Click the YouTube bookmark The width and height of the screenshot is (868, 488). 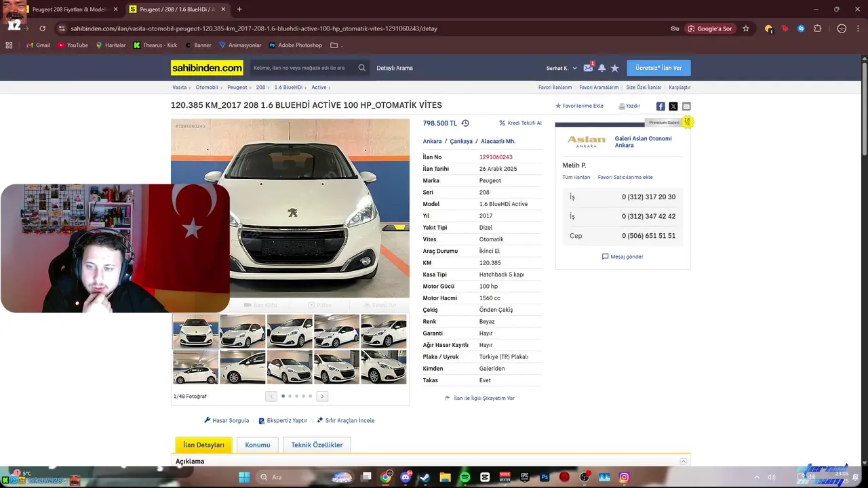click(73, 45)
